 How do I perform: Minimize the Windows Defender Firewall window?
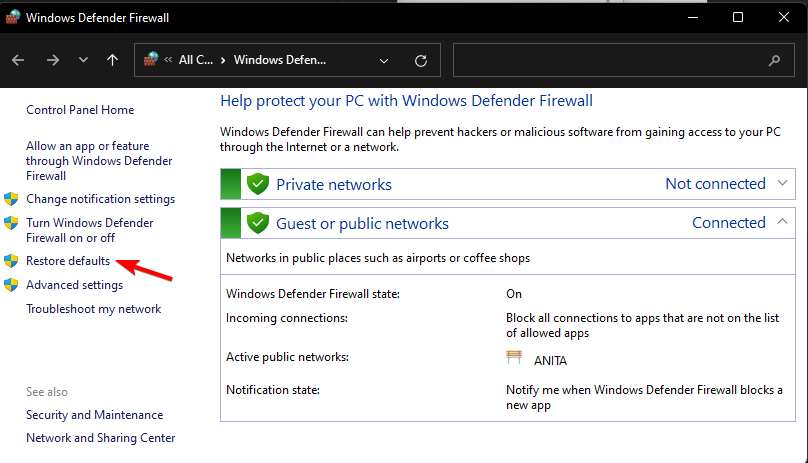click(x=693, y=18)
